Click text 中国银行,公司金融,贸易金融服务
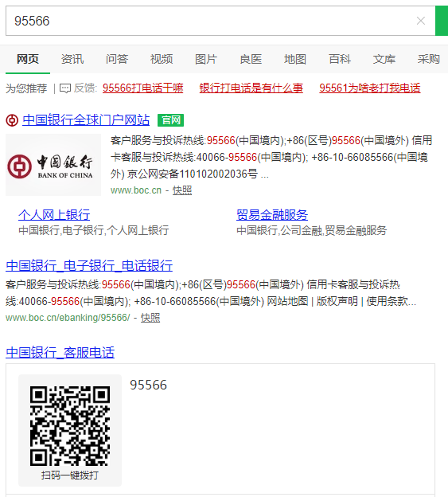 coord(312,230)
